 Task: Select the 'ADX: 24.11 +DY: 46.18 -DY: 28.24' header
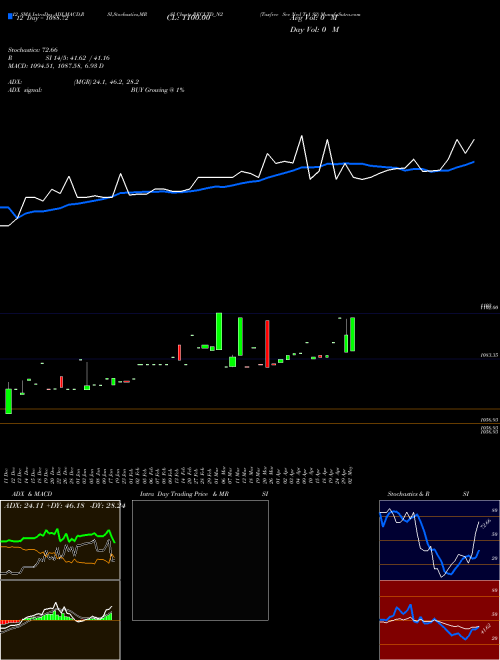[64, 506]
